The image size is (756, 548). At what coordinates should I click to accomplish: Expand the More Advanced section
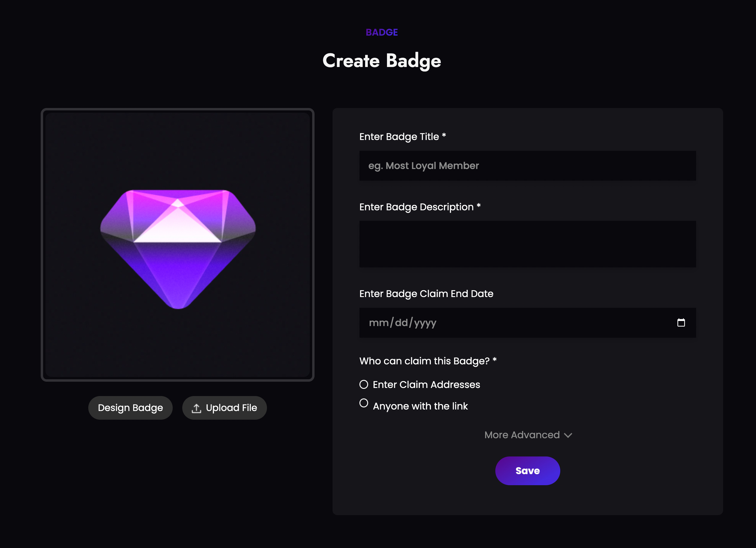coord(528,435)
